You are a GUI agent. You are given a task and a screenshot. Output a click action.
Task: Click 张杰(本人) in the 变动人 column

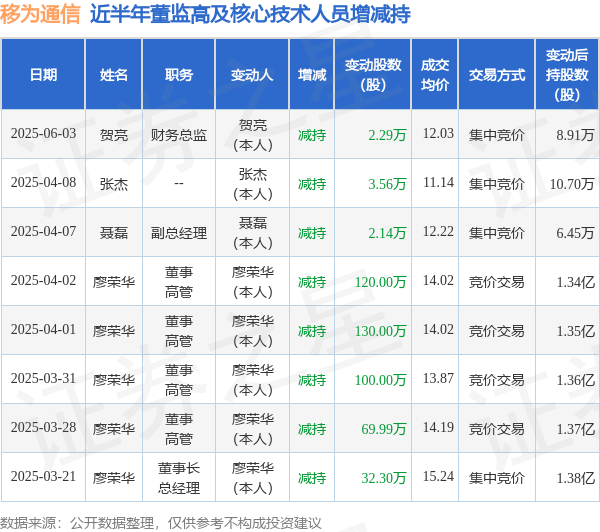(x=253, y=184)
